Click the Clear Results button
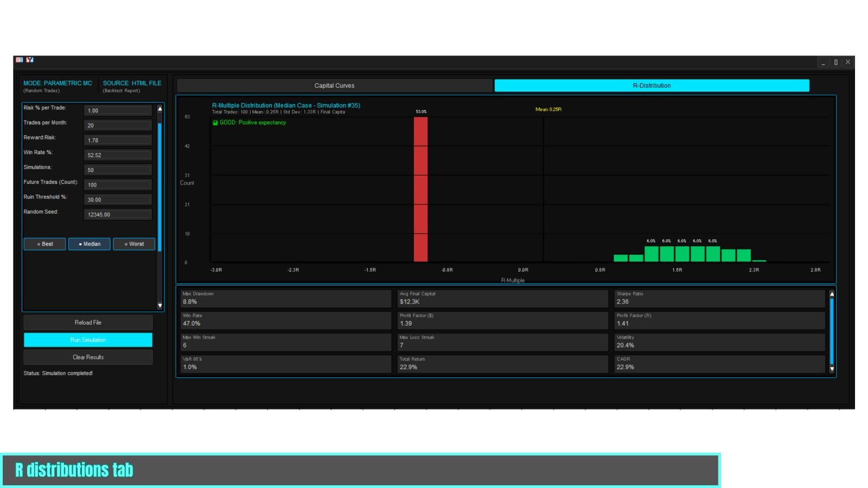The width and height of the screenshot is (868, 488). [x=88, y=357]
